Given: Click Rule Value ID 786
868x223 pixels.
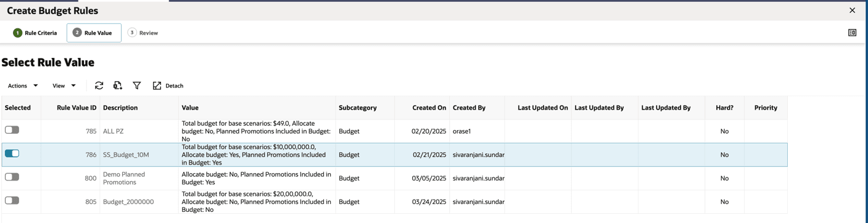Looking at the screenshot, I should (91, 155).
